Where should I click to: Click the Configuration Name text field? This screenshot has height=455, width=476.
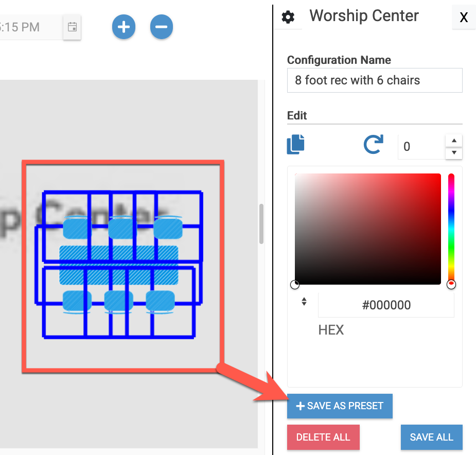375,80
